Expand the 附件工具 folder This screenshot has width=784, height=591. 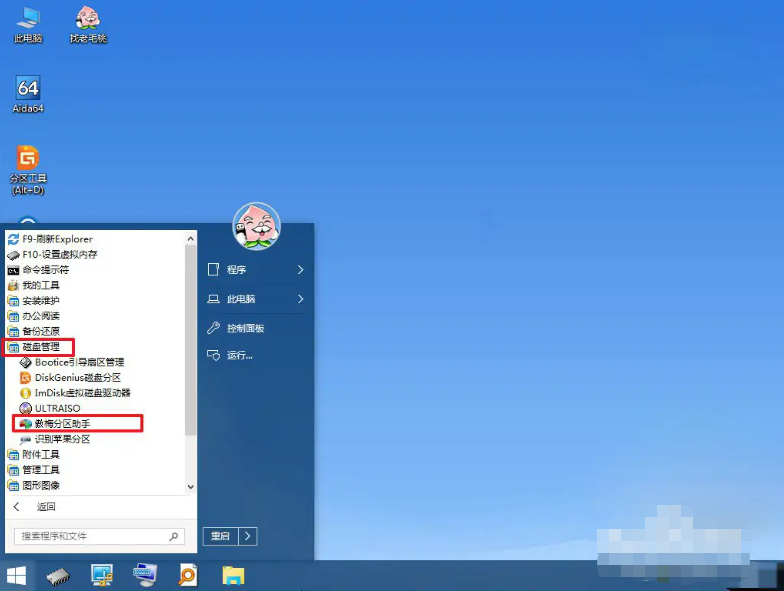click(40, 455)
